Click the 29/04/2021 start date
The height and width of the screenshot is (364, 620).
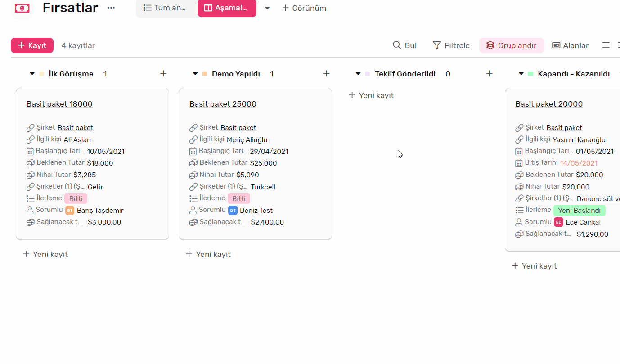(x=269, y=152)
